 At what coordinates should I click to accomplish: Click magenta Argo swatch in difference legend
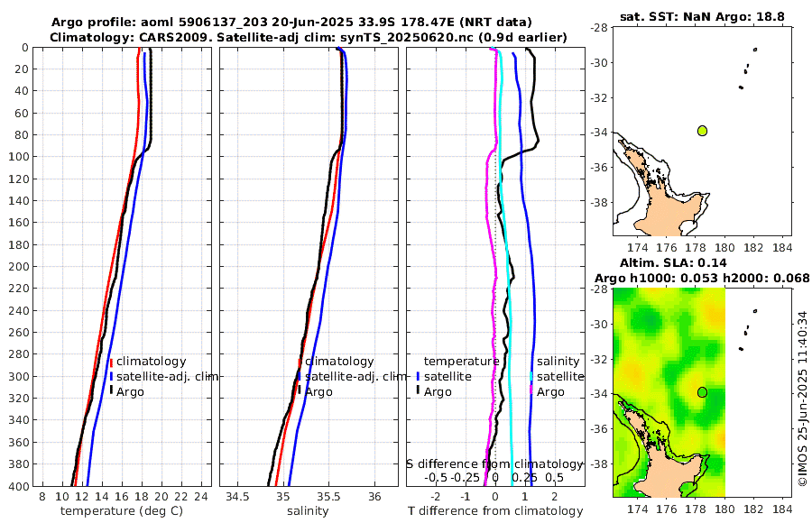coord(531,391)
